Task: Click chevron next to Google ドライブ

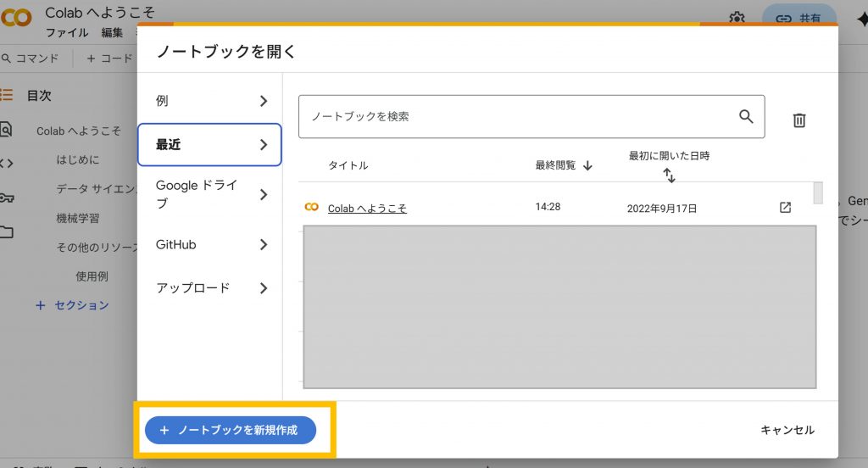Action: pyautogui.click(x=264, y=194)
